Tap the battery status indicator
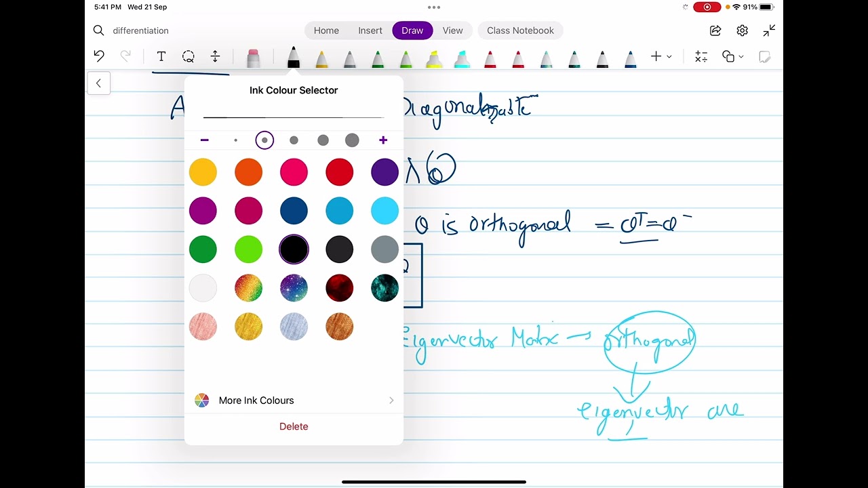This screenshot has height=488, width=868. [x=766, y=7]
